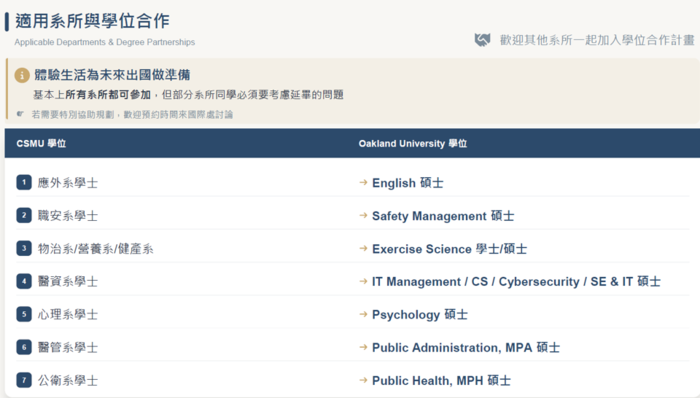Click the heading 適用系所與學位合作

[92, 21]
